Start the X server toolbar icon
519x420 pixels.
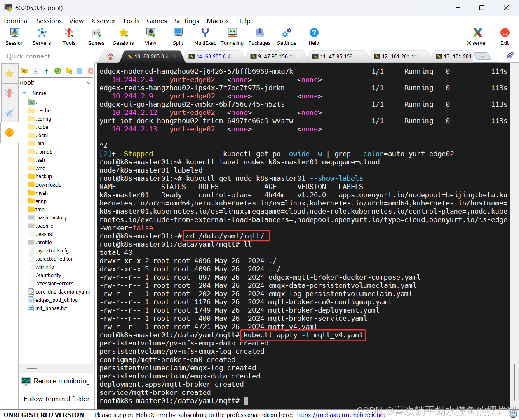(477, 37)
